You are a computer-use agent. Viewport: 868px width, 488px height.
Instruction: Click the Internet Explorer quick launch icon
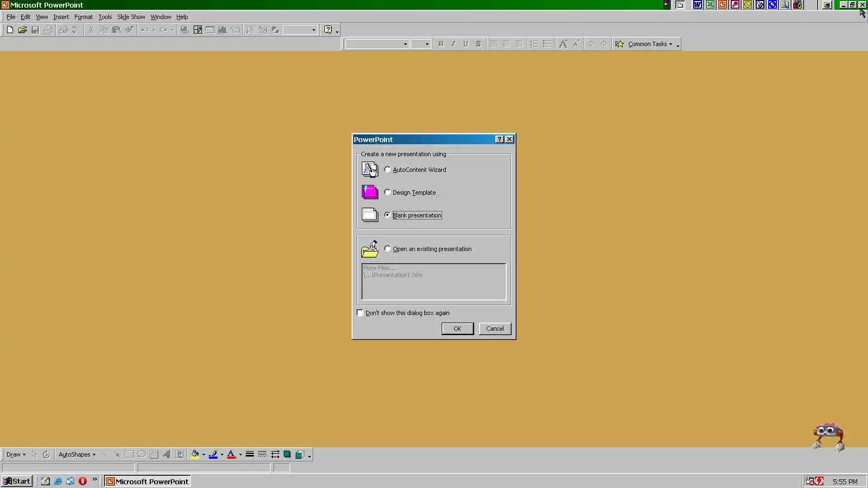pos(58,481)
